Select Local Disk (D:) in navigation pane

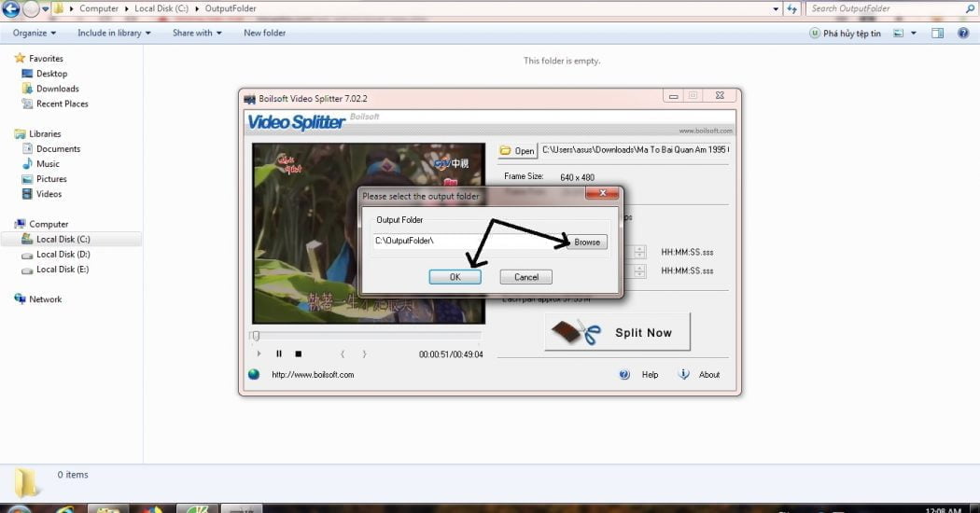[63, 255]
